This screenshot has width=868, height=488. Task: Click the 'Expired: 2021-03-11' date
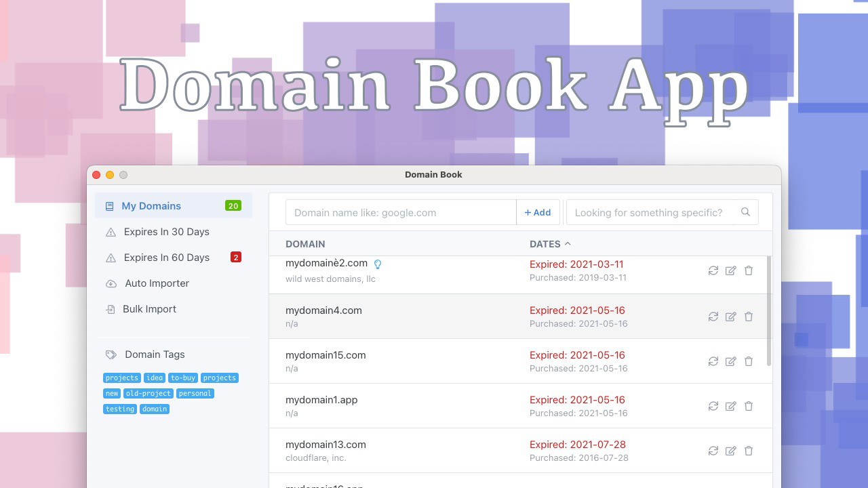[x=576, y=264]
